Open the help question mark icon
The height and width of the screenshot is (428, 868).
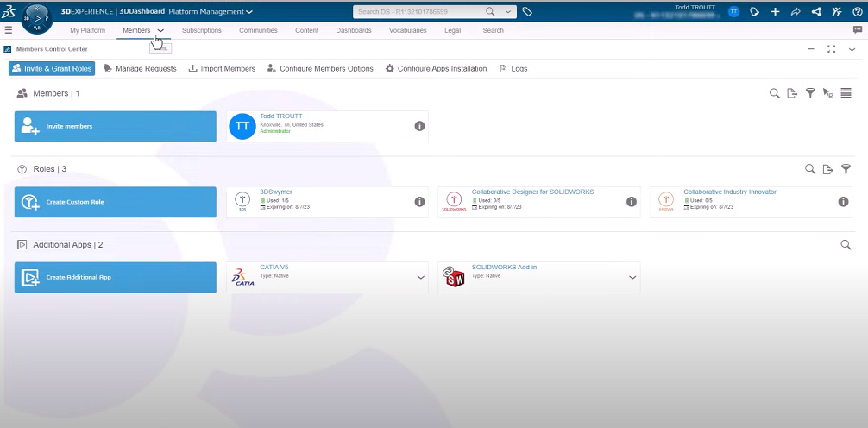click(x=858, y=11)
